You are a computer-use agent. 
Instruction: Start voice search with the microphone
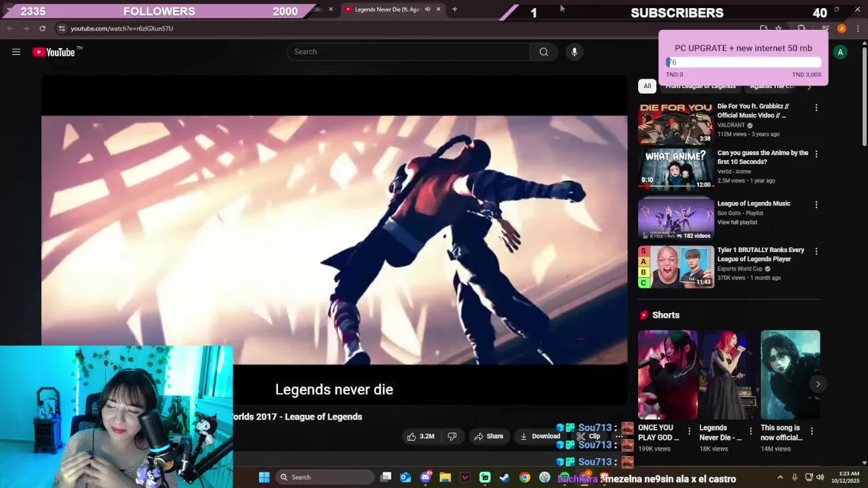click(x=574, y=52)
